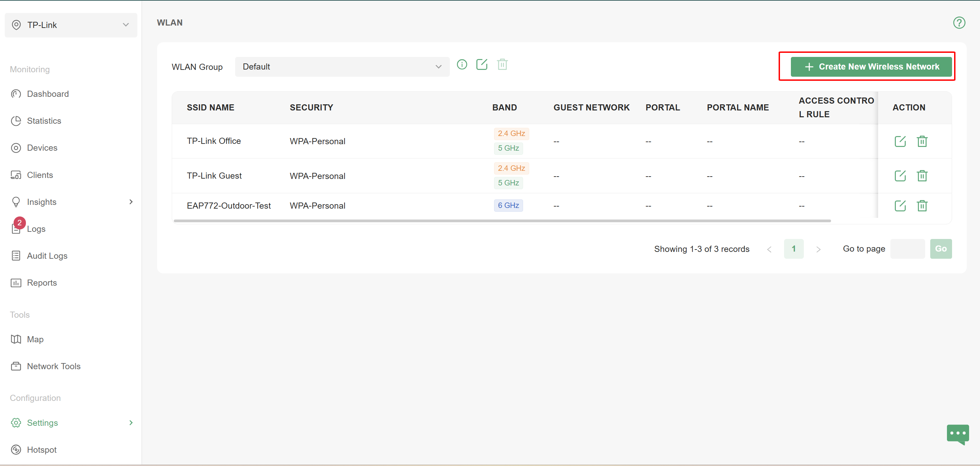Click the site location pin icon

(16, 25)
